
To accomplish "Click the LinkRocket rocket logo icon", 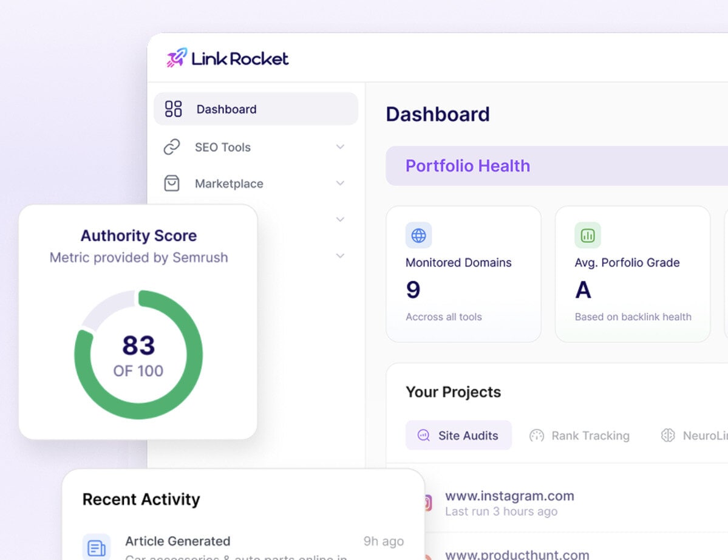I will [x=177, y=58].
